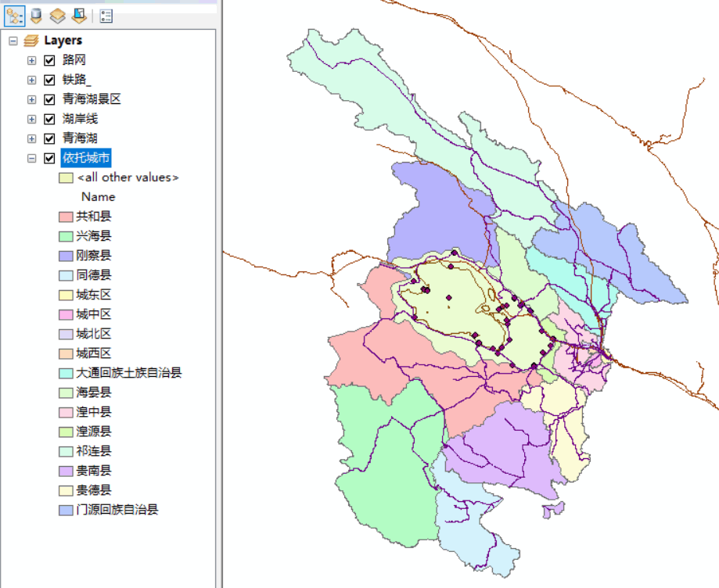This screenshot has height=588, width=719.
Task: Expand the 依托城市 layer symbology
Action: [31, 157]
